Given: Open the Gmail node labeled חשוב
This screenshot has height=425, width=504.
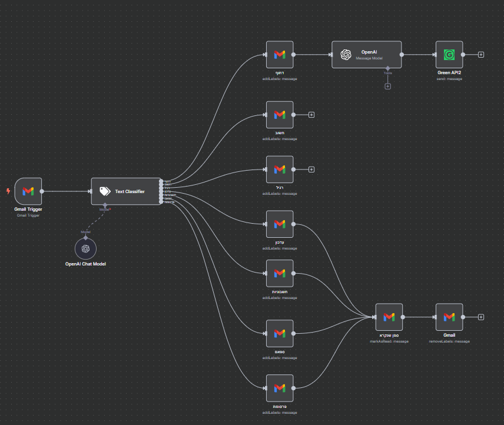Looking at the screenshot, I should [x=280, y=115].
